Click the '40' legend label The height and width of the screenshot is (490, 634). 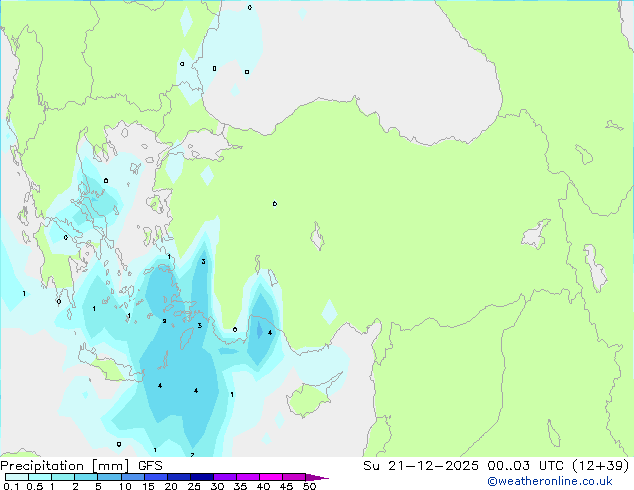click(x=263, y=486)
